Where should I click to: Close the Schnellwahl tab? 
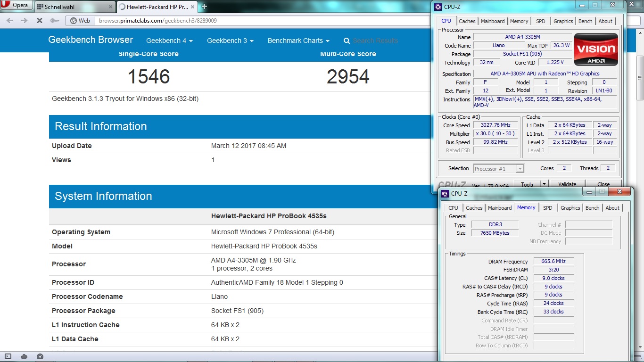pos(110,7)
